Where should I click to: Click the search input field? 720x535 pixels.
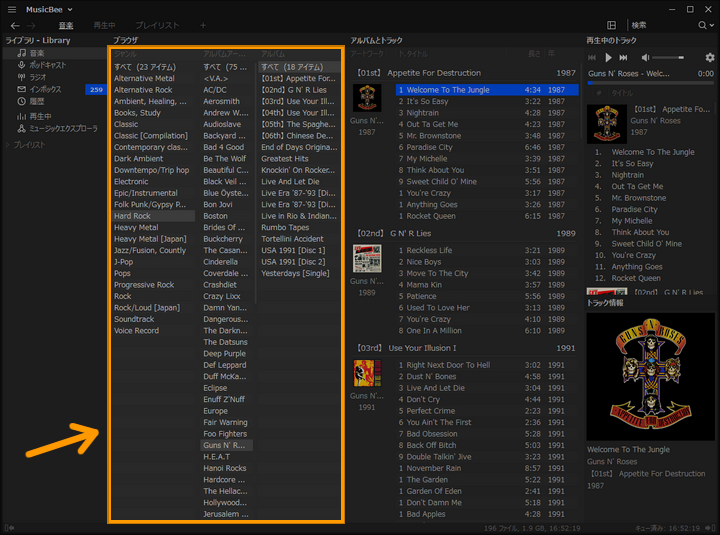(x=661, y=25)
